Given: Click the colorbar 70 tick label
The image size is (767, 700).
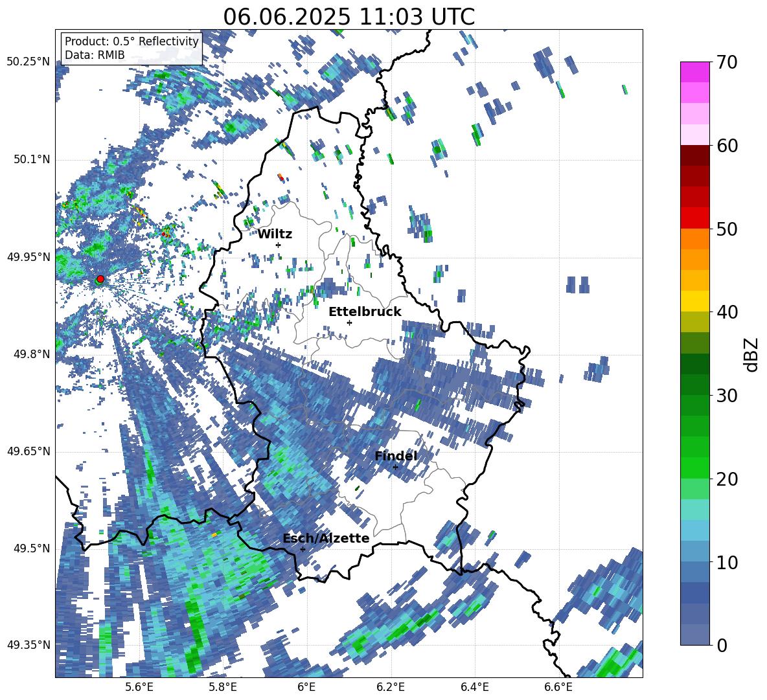Looking at the screenshot, I should click(x=727, y=63).
